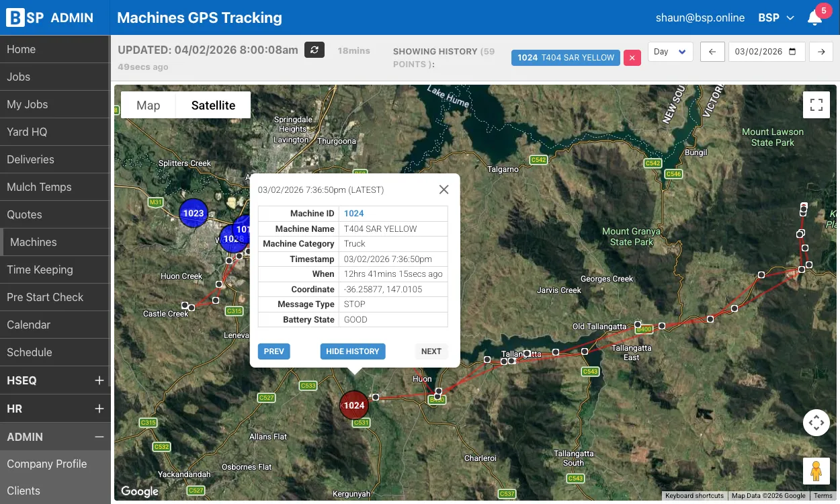Toggle fullscreen map view
This screenshot has height=504, width=840.
pos(816,105)
